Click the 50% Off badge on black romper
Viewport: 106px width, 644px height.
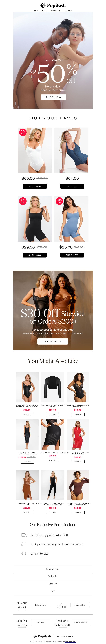point(23,201)
